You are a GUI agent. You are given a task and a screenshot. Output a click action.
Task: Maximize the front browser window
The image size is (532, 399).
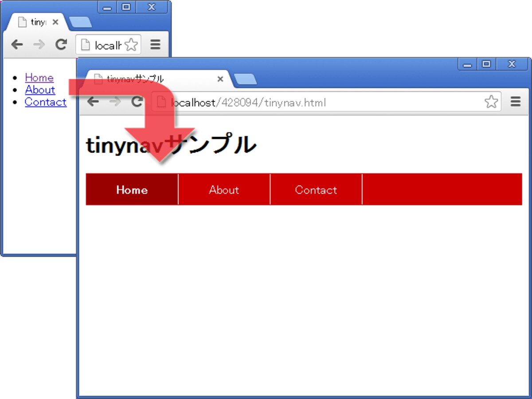point(486,64)
